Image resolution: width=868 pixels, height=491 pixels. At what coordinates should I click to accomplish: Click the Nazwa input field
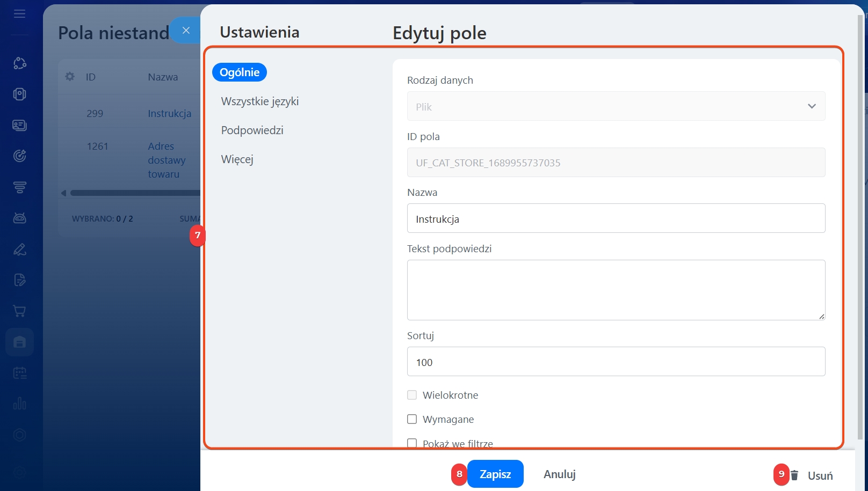click(616, 218)
